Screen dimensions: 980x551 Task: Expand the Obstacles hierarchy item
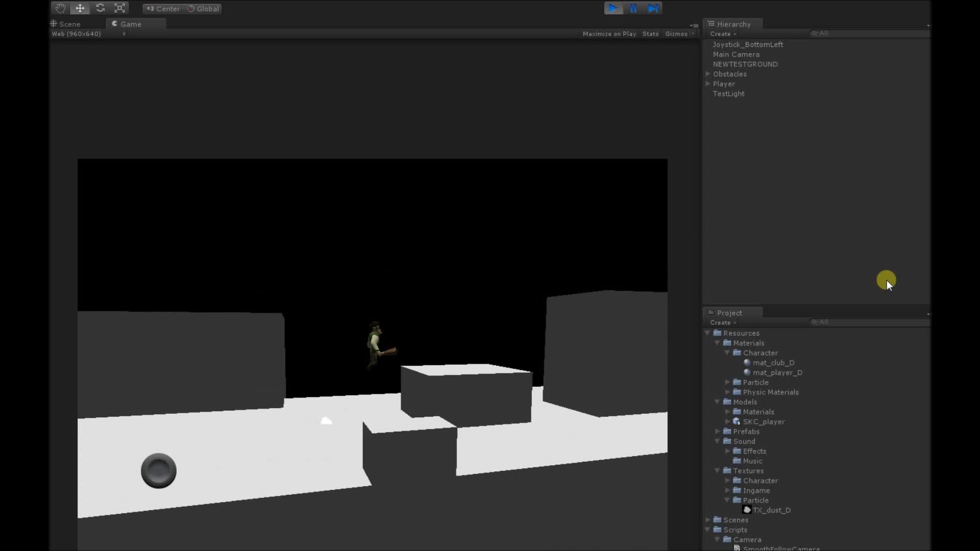pyautogui.click(x=708, y=74)
